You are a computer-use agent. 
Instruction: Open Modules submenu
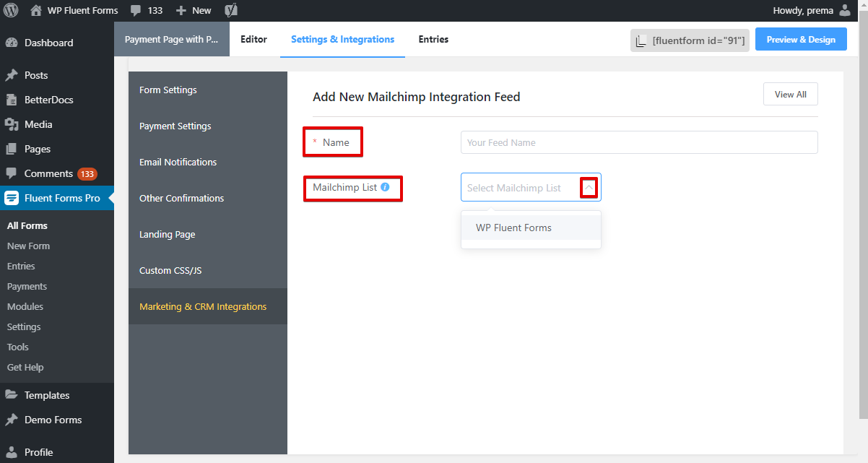point(25,307)
